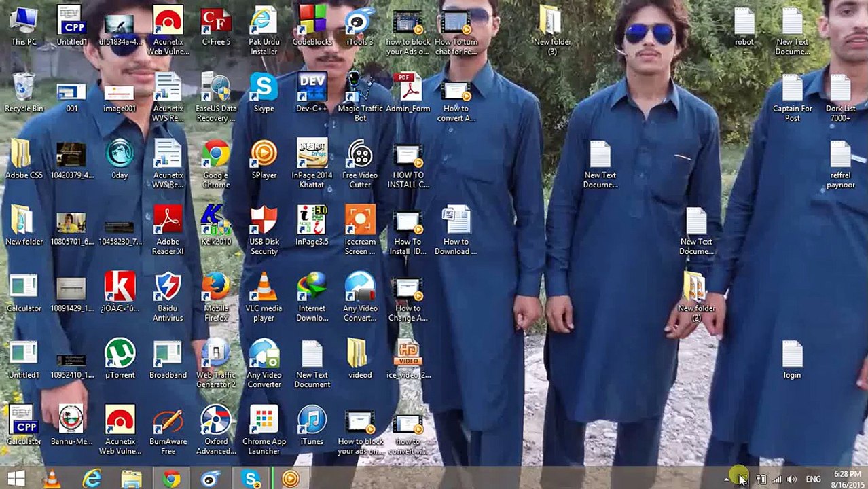The height and width of the screenshot is (489, 868).
Task: Open Internet Explorer from taskbar
Action: 92,479
